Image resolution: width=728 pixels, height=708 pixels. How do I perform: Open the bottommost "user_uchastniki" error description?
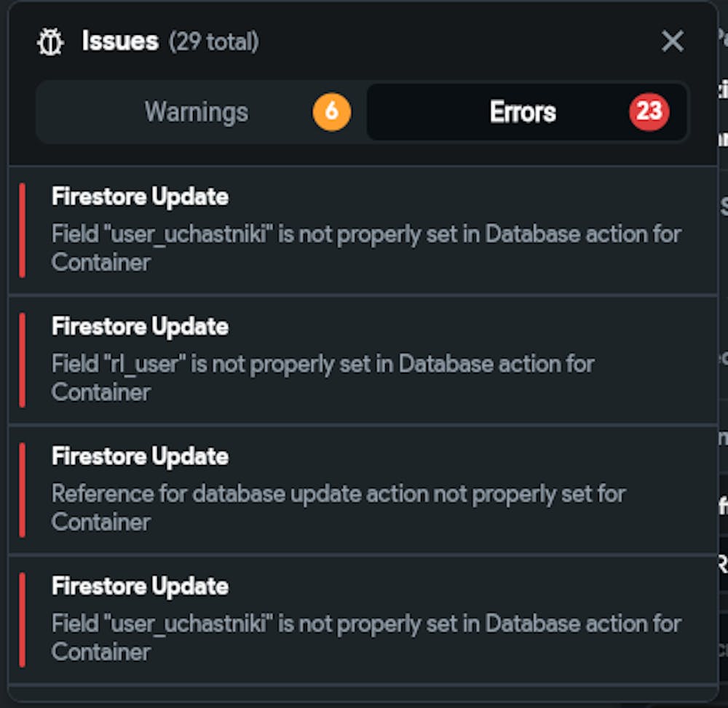coord(366,638)
